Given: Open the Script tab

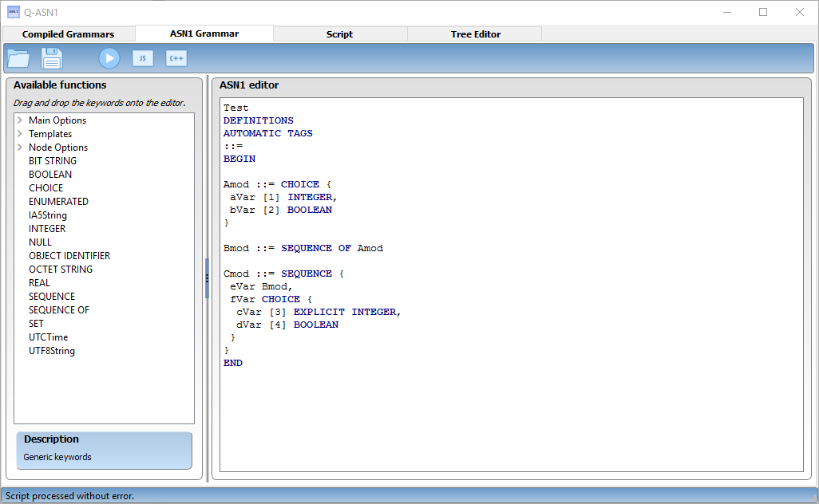Looking at the screenshot, I should pyautogui.click(x=339, y=34).
